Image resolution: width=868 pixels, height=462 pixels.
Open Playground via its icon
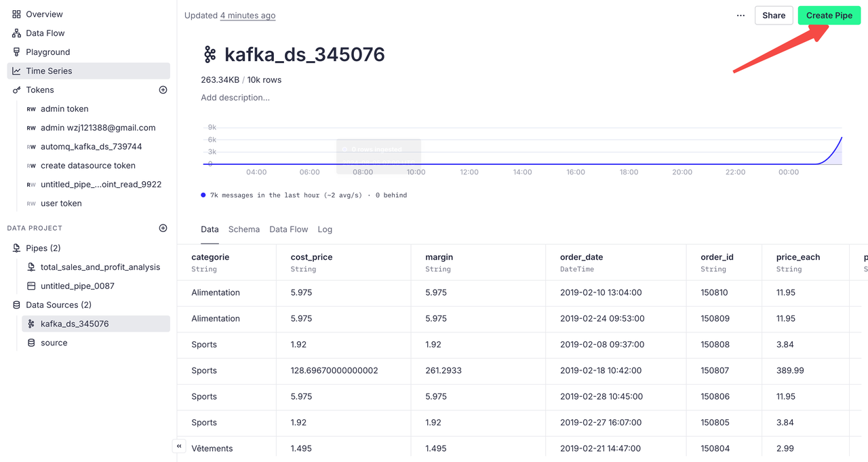click(x=17, y=52)
